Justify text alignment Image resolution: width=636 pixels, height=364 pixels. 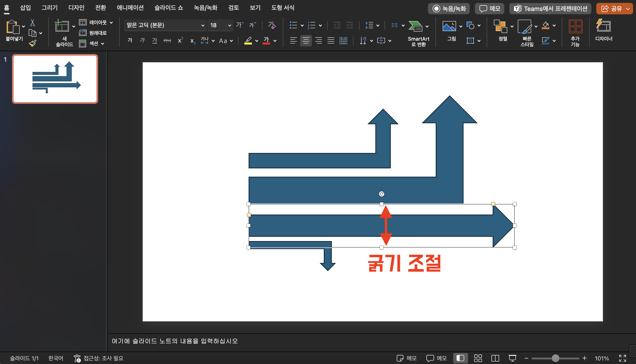(331, 40)
